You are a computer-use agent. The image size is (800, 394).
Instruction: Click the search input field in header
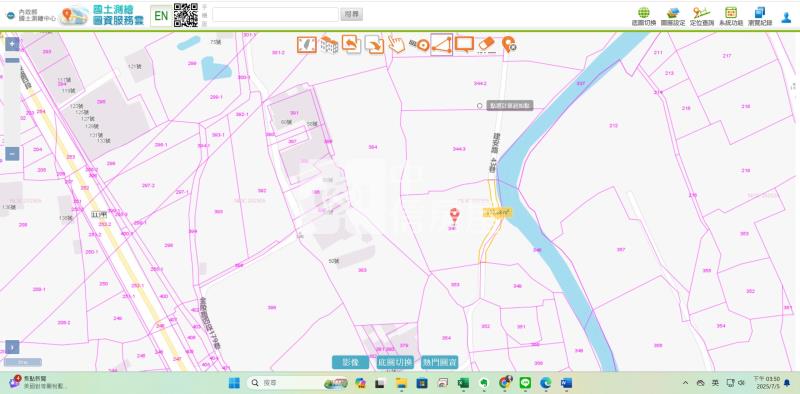coord(276,14)
